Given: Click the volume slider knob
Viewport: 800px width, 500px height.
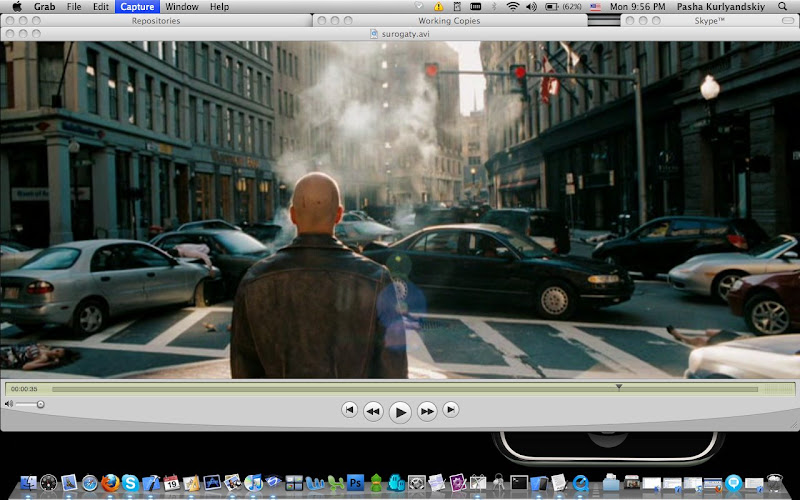Looking at the screenshot, I should click(x=40, y=404).
